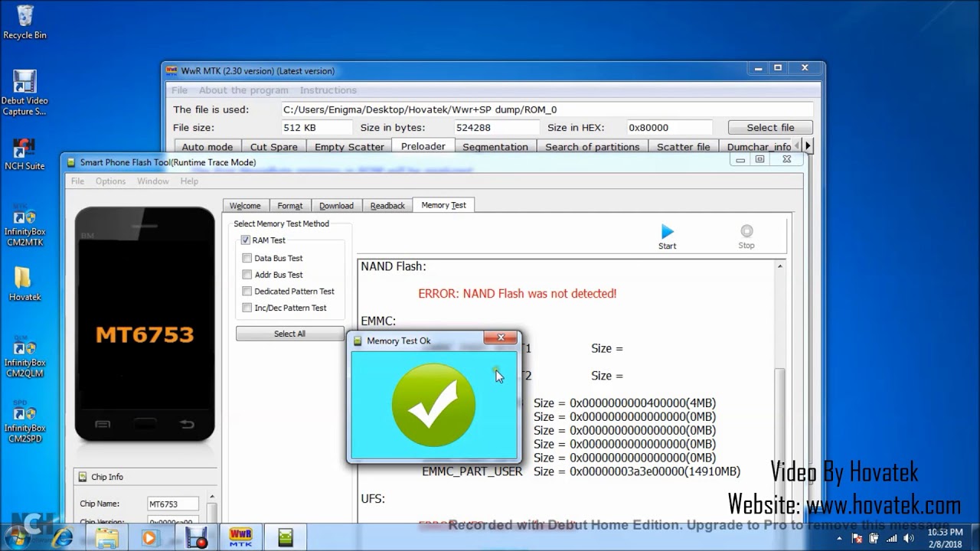Enable the Addr Bus Test checkbox
Viewport: 980px width, 551px height.
[x=247, y=275]
